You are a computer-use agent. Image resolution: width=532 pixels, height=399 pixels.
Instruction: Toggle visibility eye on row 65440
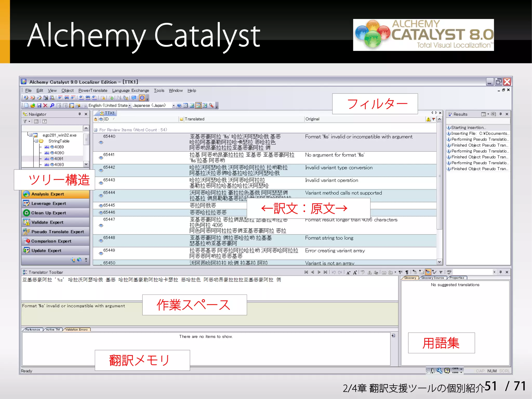[101, 142]
